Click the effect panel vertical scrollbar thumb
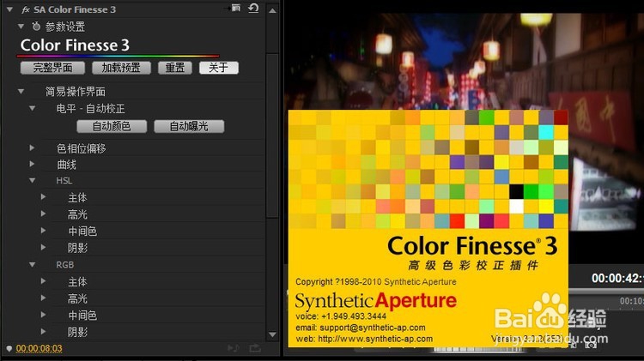Screen dimensions: 644x361 pyautogui.click(x=272, y=135)
